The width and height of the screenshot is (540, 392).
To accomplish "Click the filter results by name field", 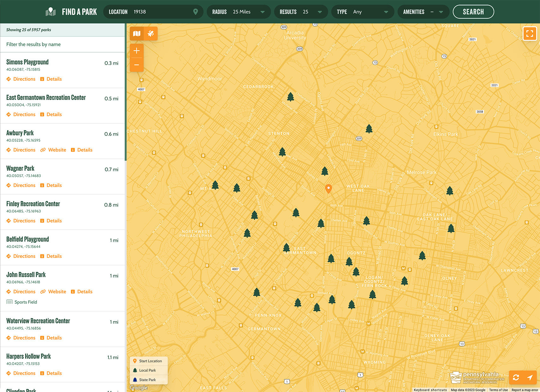I will (62, 44).
